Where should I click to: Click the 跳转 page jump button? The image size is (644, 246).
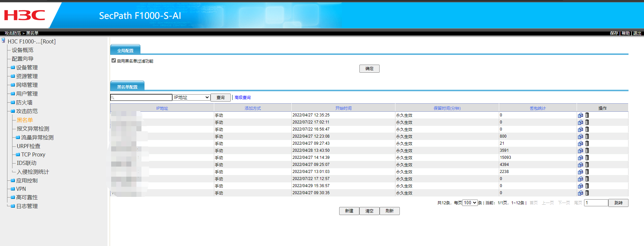pyautogui.click(x=618, y=203)
